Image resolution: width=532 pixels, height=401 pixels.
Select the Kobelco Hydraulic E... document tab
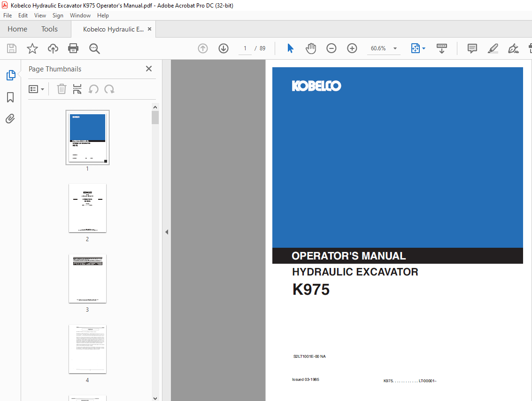(x=113, y=29)
